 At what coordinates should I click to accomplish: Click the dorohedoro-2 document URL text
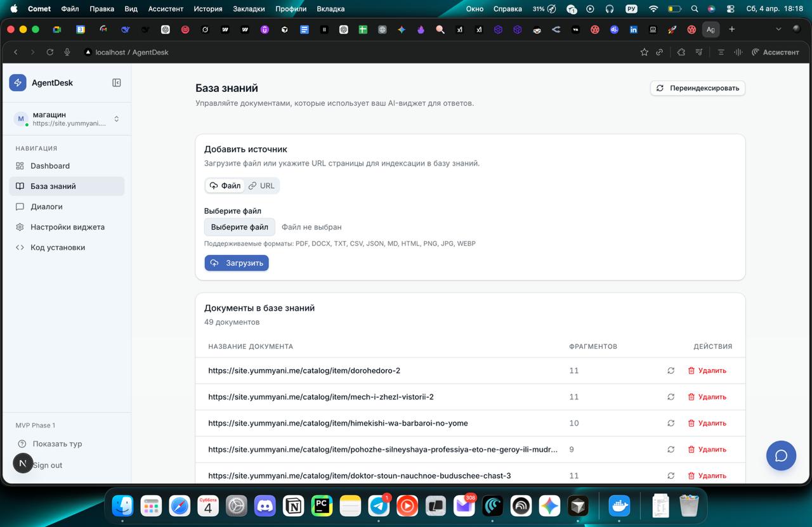pyautogui.click(x=304, y=370)
